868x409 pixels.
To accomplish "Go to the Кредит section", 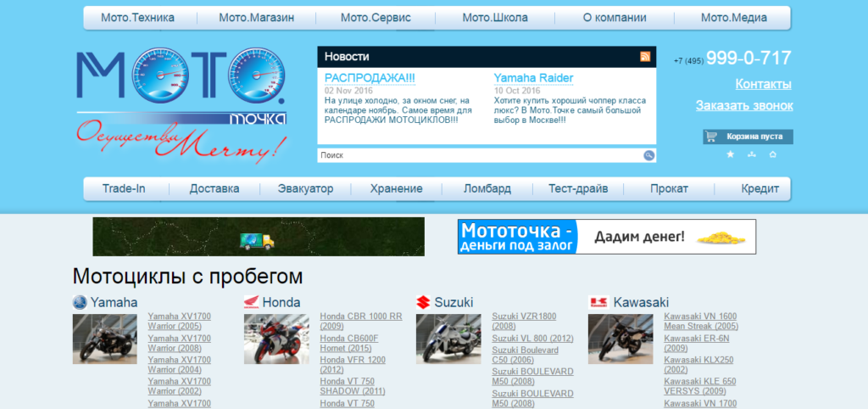I will 760,188.
